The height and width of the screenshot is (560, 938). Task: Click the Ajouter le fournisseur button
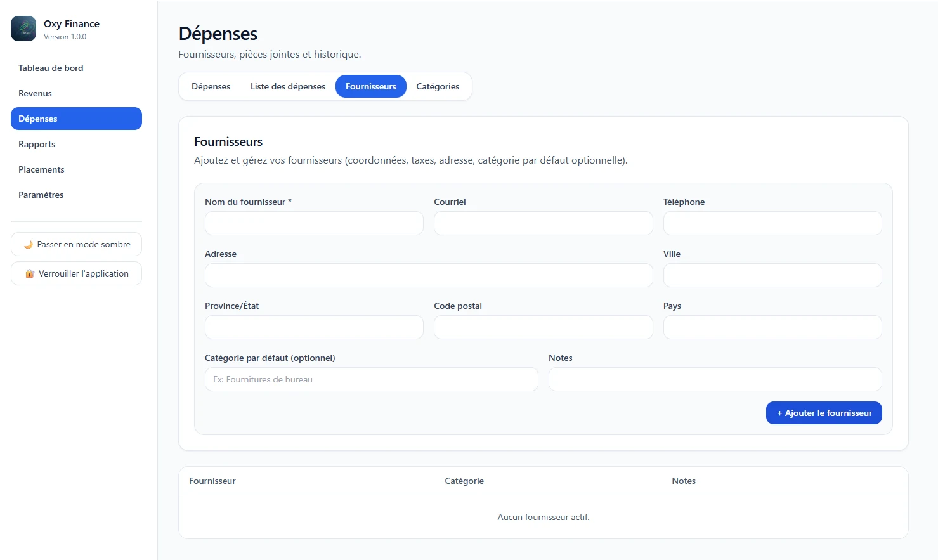[x=824, y=413]
